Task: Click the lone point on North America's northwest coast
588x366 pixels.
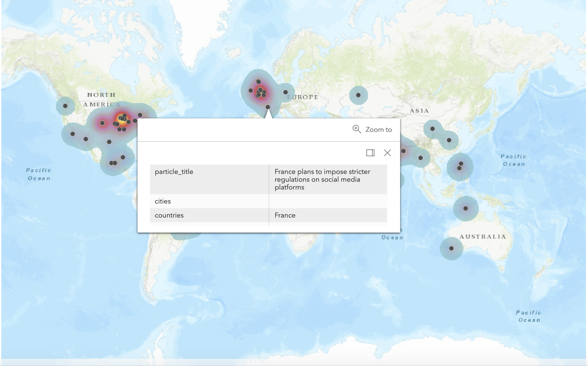Action: pyautogui.click(x=65, y=106)
